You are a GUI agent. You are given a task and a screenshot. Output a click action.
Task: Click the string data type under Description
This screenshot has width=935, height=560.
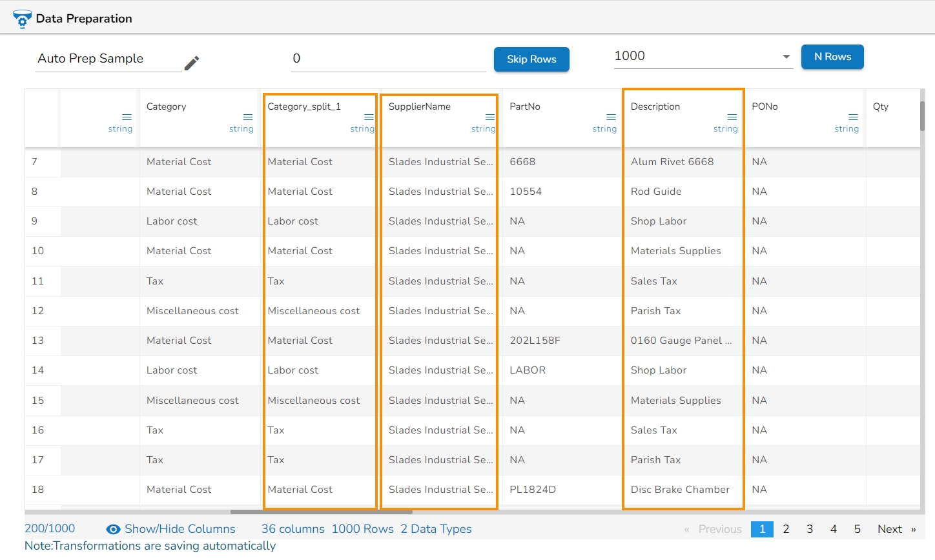click(x=725, y=129)
